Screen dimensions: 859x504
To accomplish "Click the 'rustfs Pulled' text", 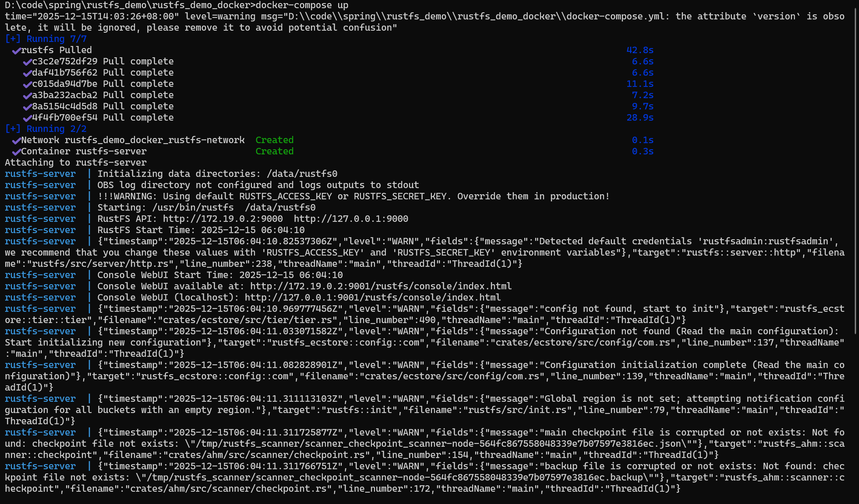I will click(57, 50).
